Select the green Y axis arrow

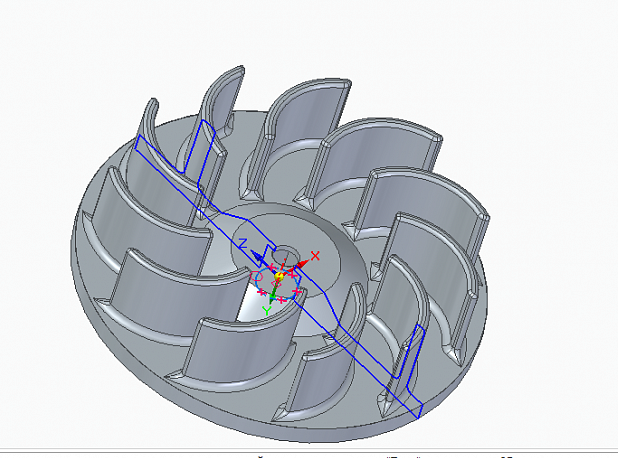click(273, 293)
